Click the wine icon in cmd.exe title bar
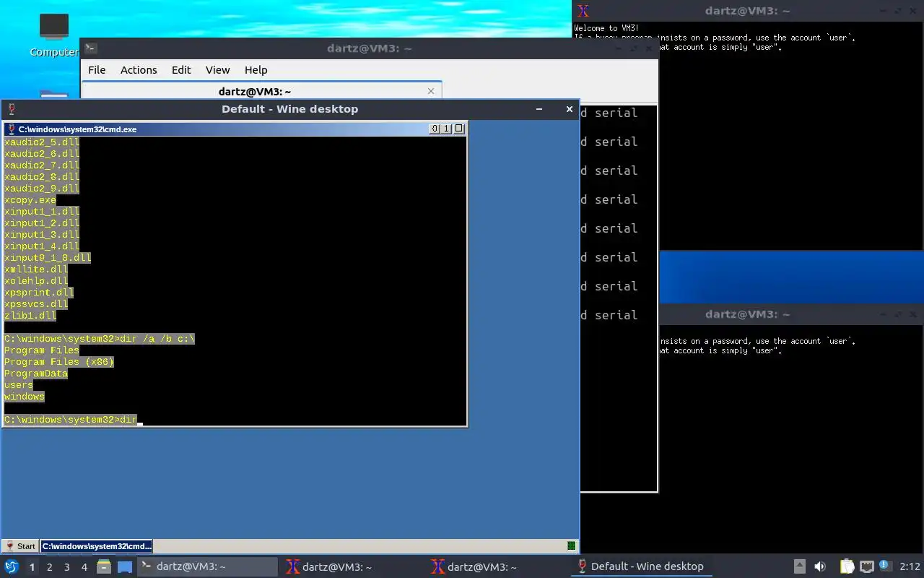Screen dimensions: 924x578 pyautogui.click(x=12, y=129)
